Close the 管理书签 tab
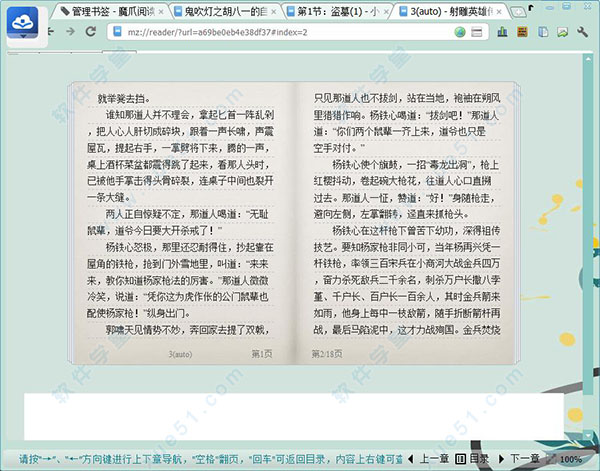Screen dimensions: 600x471 pyautogui.click(x=161, y=12)
